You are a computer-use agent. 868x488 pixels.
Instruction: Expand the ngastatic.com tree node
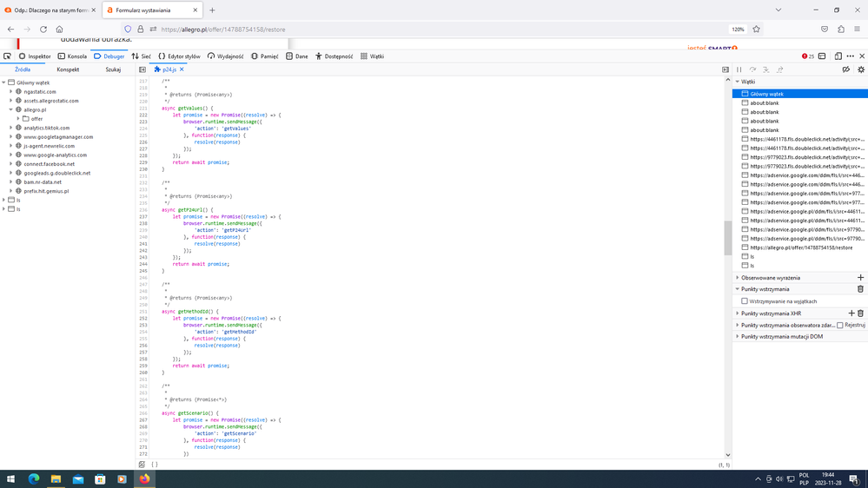pyautogui.click(x=11, y=91)
